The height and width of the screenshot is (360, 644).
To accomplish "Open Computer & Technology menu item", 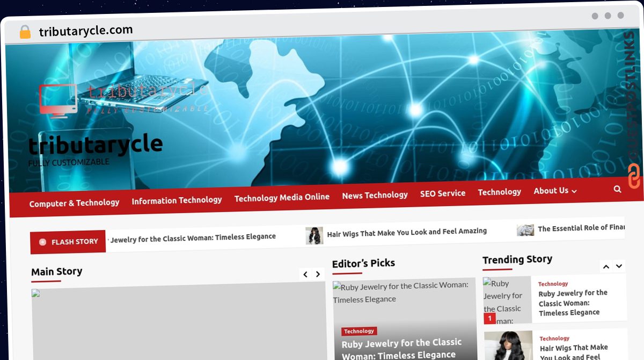I will 74,203.
